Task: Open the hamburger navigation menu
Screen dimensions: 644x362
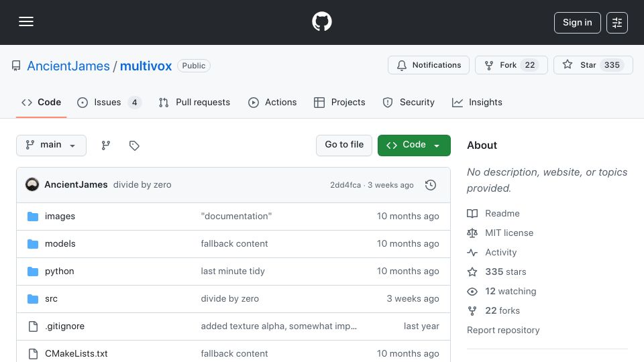Action: [26, 21]
